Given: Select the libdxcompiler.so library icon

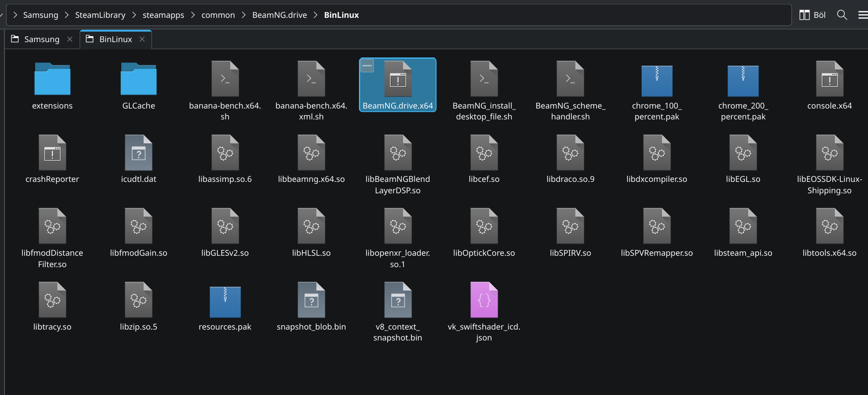Looking at the screenshot, I should [657, 153].
